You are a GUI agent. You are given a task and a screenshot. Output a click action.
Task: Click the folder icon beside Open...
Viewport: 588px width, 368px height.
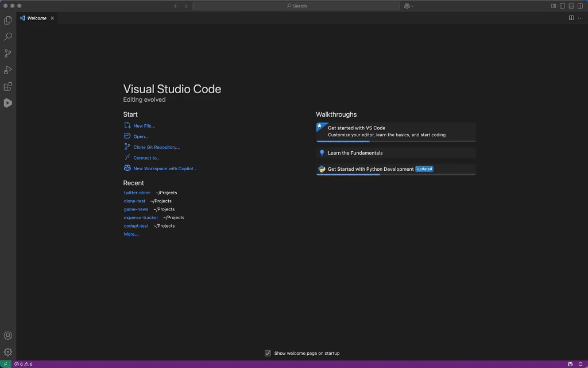coord(127,136)
